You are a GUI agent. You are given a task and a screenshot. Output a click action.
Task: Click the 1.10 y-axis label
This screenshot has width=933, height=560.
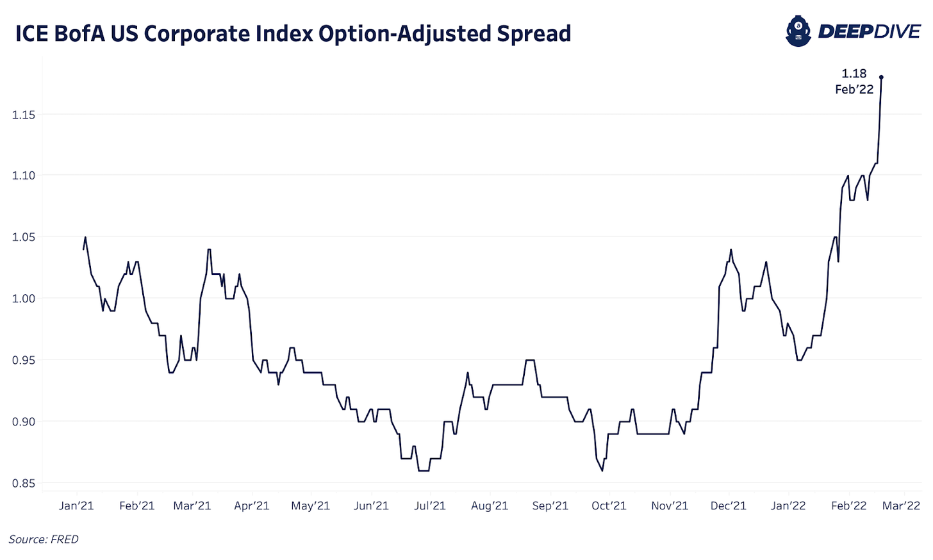pos(23,176)
